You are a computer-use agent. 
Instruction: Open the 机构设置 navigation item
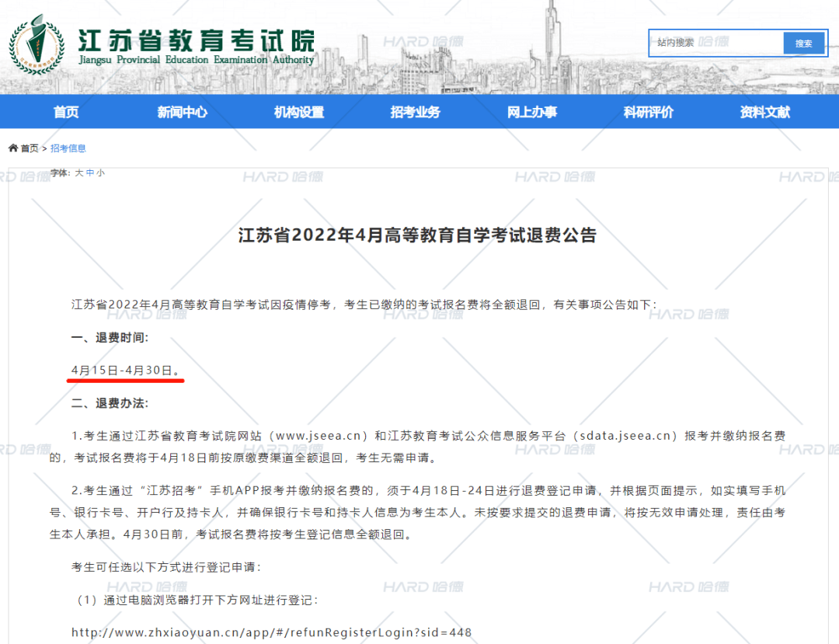tap(299, 112)
